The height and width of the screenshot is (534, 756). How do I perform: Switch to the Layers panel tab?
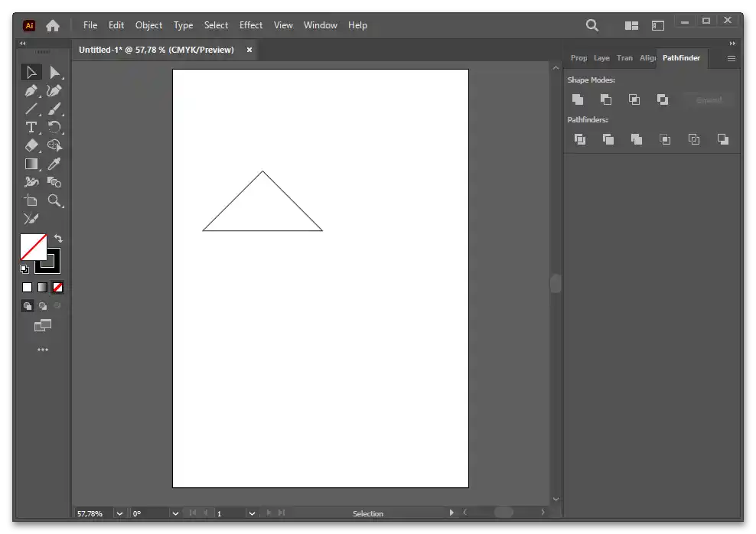click(601, 58)
